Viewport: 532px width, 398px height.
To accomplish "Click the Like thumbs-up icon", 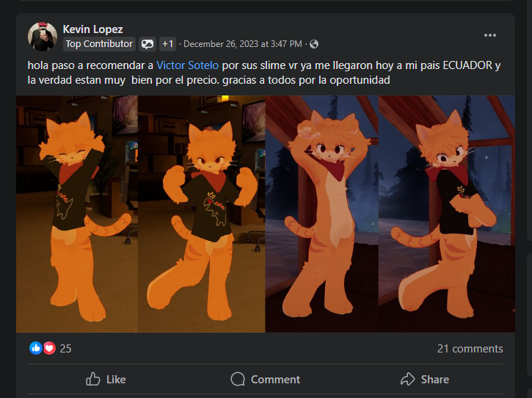I will point(93,379).
